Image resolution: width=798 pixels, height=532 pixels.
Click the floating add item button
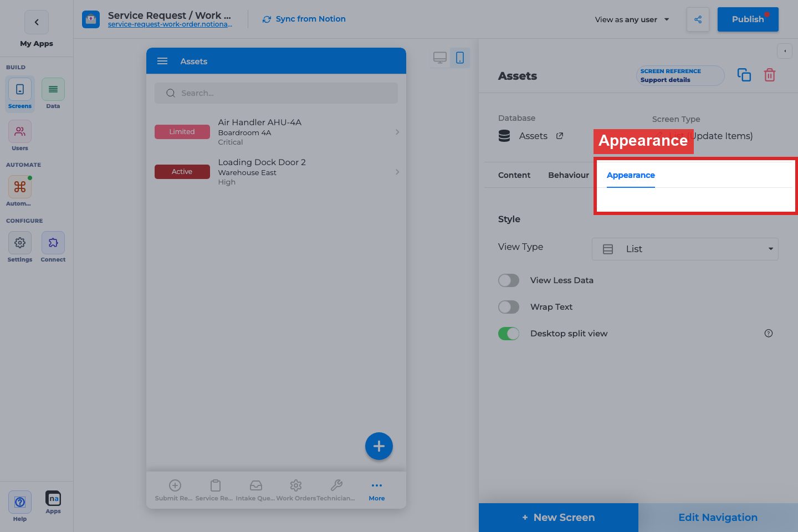point(379,446)
